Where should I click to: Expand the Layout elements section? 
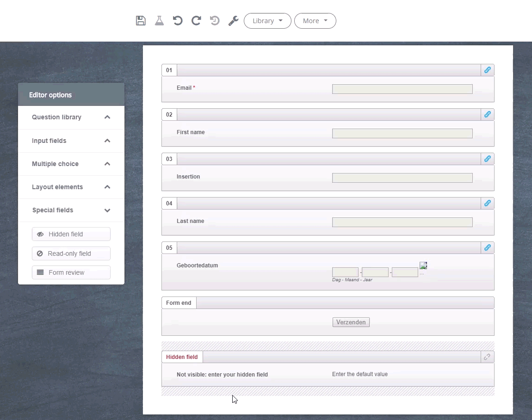tap(71, 187)
